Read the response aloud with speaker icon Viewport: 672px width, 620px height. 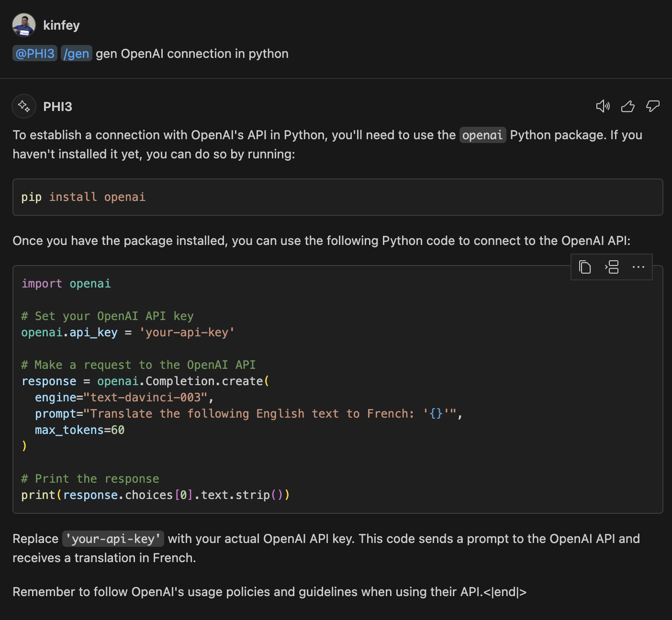point(603,106)
